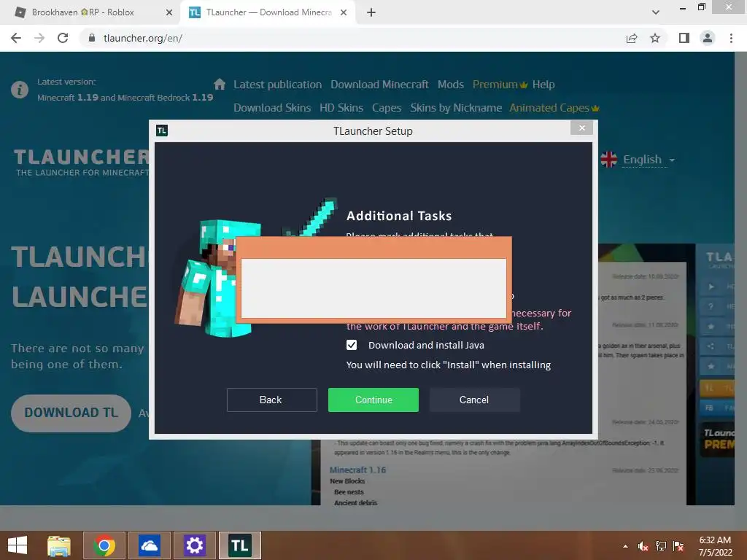Click the UK flag icon

coord(609,160)
